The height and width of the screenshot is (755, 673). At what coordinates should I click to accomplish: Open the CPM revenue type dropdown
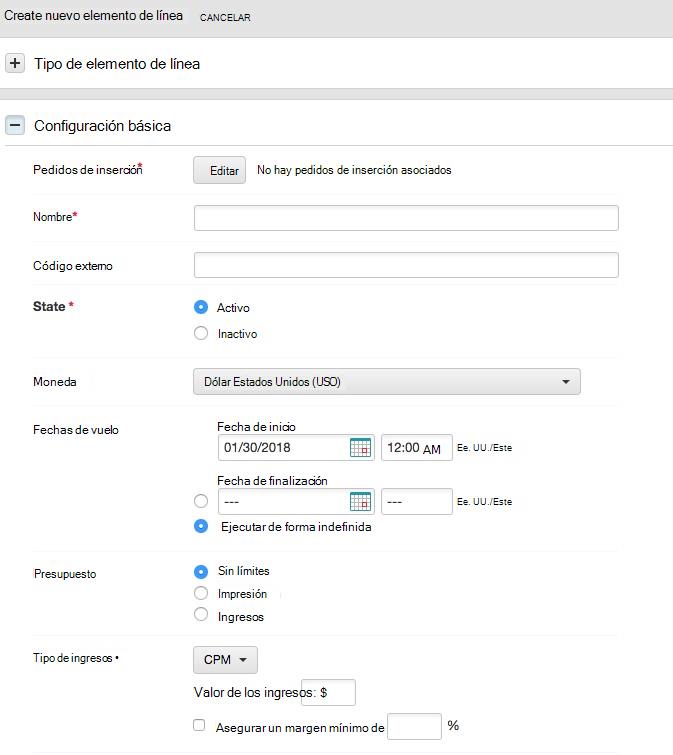point(225,660)
